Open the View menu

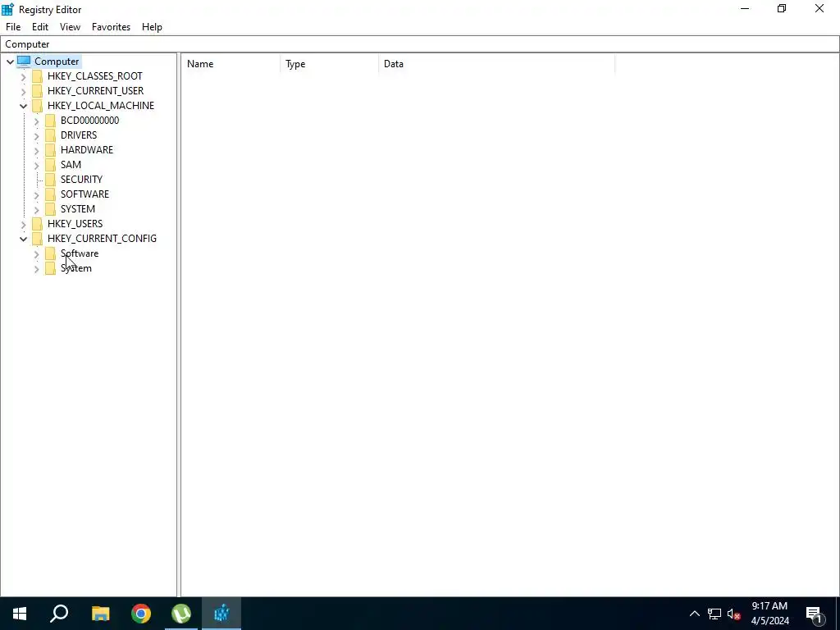[x=70, y=27]
